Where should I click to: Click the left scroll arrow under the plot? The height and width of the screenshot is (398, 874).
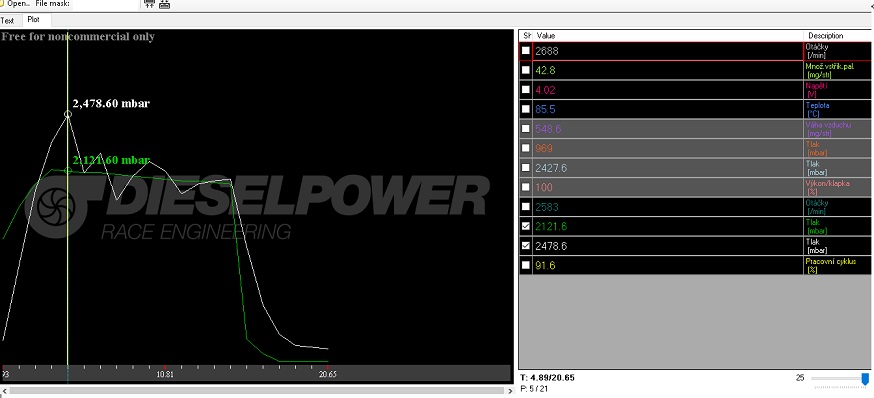coord(3,391)
